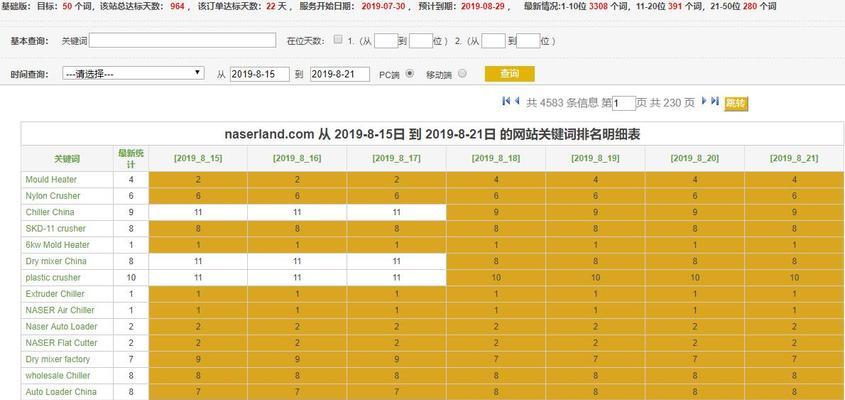845x400 pixels.
Task: Click Auto Loader China latest statistic value
Action: click(131, 392)
